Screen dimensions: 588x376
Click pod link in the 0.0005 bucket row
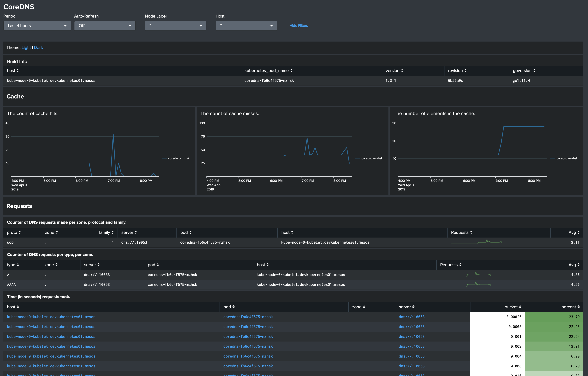(x=248, y=327)
